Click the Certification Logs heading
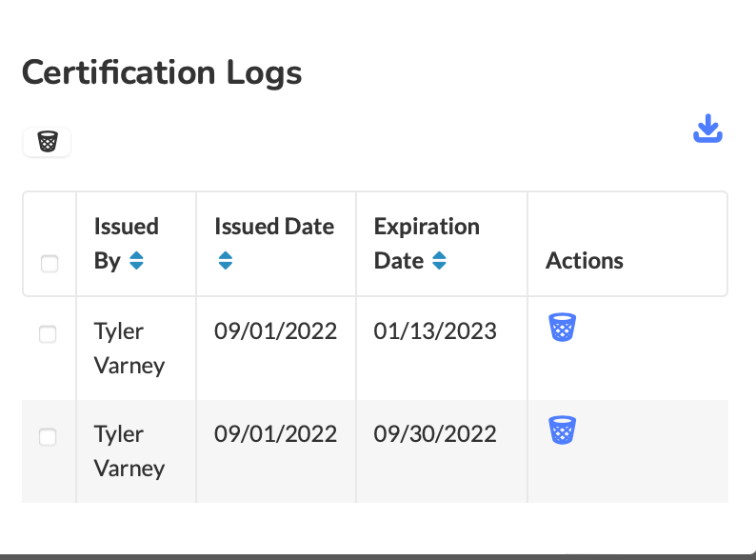Viewport: 756px width, 560px height. [162, 72]
